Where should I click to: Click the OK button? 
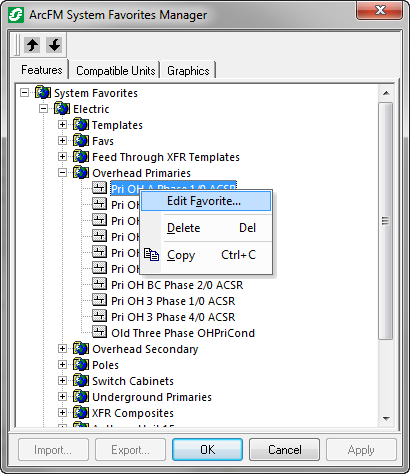[207, 450]
